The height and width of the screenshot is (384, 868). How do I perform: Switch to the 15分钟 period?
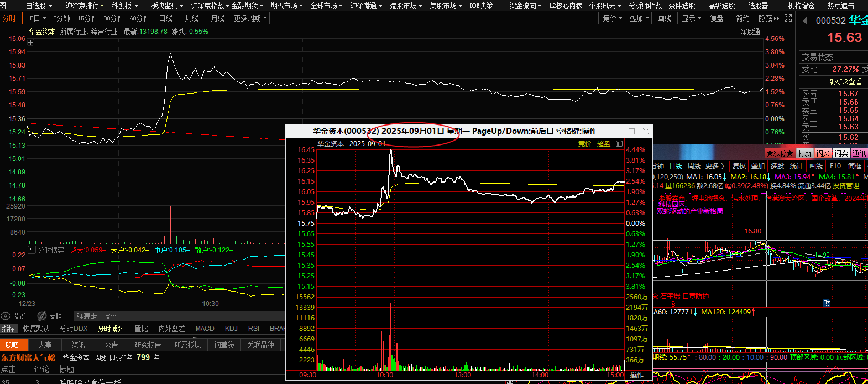click(x=88, y=18)
